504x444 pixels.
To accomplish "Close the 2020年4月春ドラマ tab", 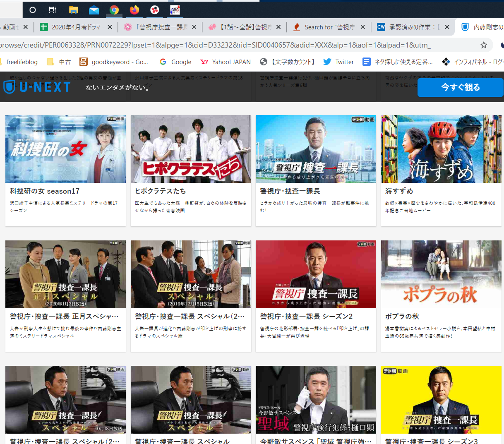I will (110, 27).
